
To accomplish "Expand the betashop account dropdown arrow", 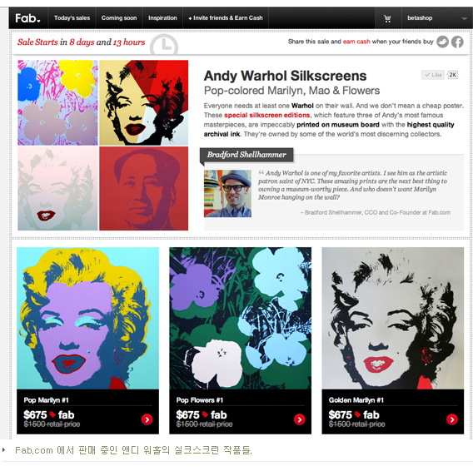I will pos(464,18).
